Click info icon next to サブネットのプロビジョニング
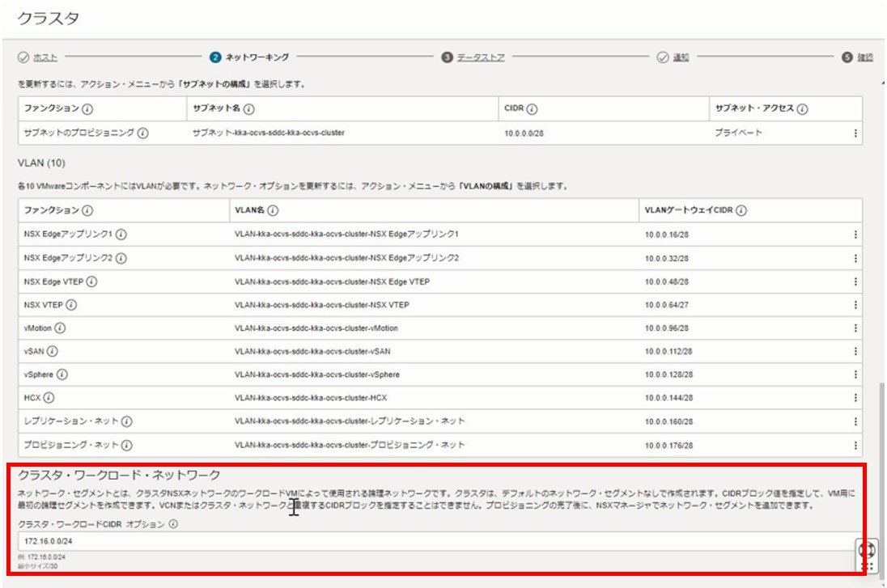 tap(142, 133)
